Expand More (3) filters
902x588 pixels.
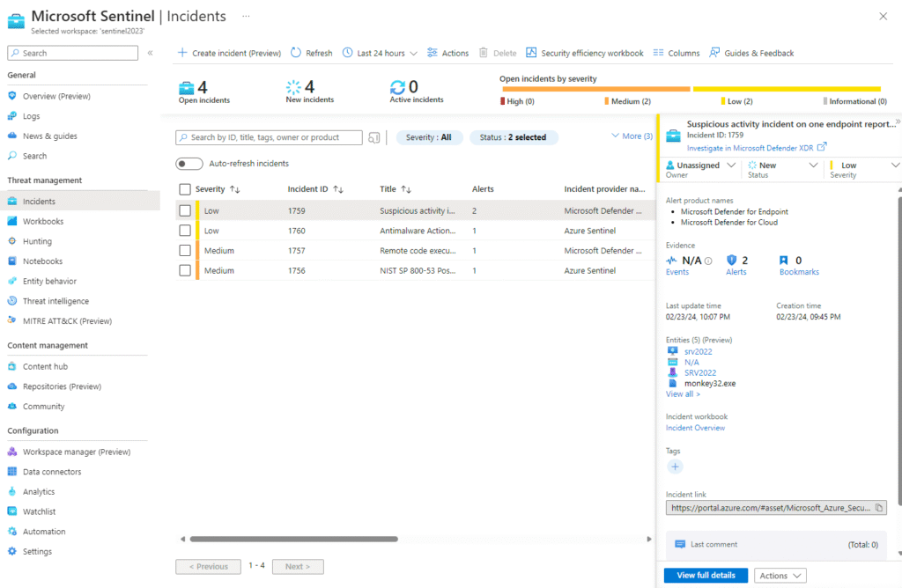click(632, 136)
